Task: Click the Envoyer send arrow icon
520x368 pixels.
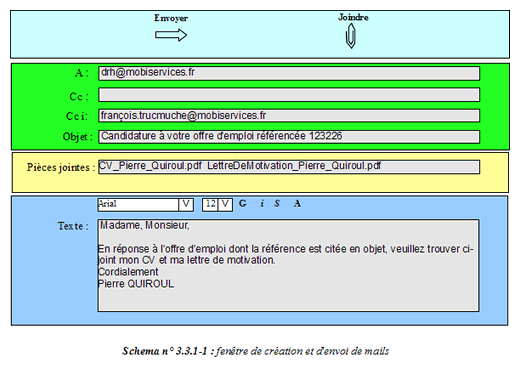Action: tap(171, 35)
